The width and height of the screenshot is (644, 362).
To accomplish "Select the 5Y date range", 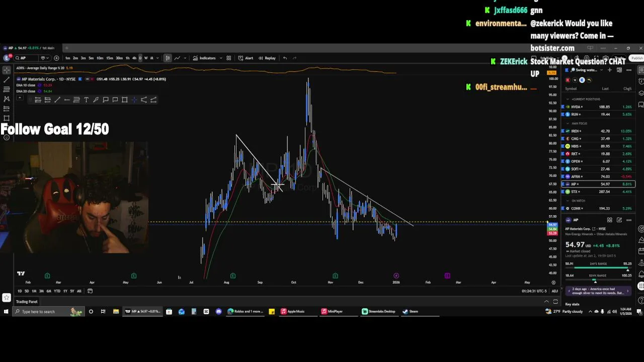I will pyautogui.click(x=72, y=291).
